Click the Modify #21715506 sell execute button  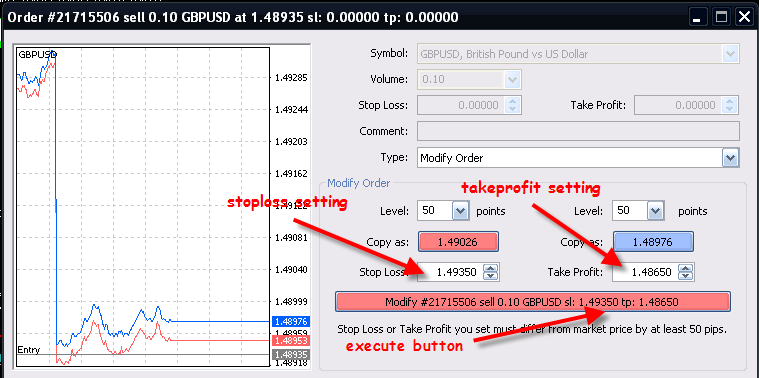click(x=532, y=302)
